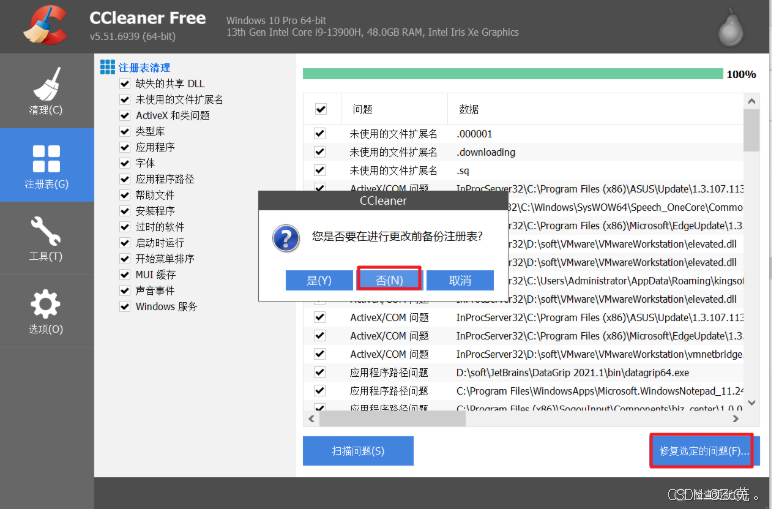Toggle 帮助文件 checkbox
772x509 pixels.
(x=125, y=195)
